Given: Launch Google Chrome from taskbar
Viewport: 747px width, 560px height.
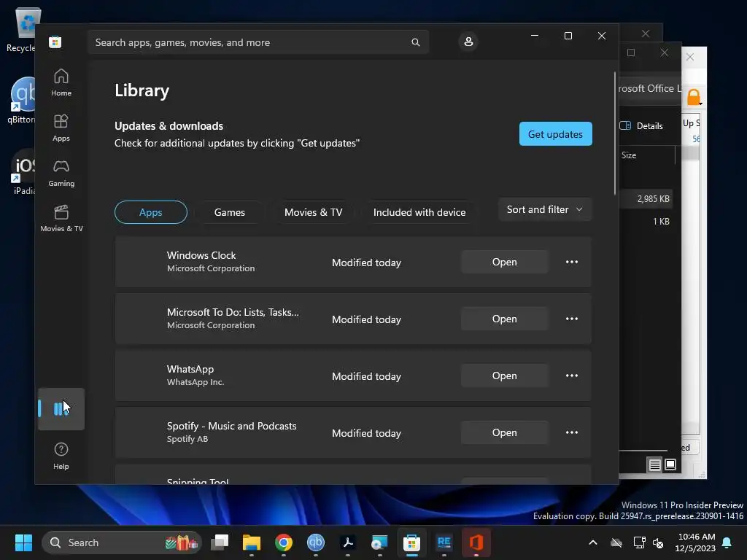Looking at the screenshot, I should tap(284, 542).
